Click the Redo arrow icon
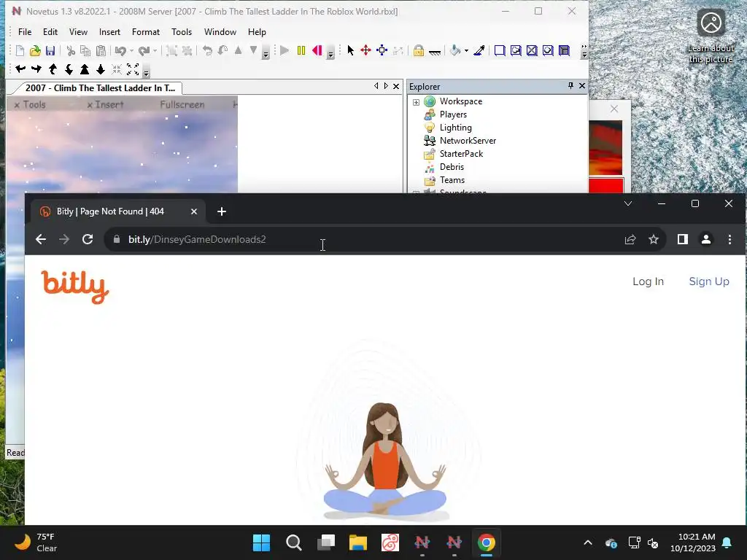Screen dimensions: 747x560 [x=144, y=50]
